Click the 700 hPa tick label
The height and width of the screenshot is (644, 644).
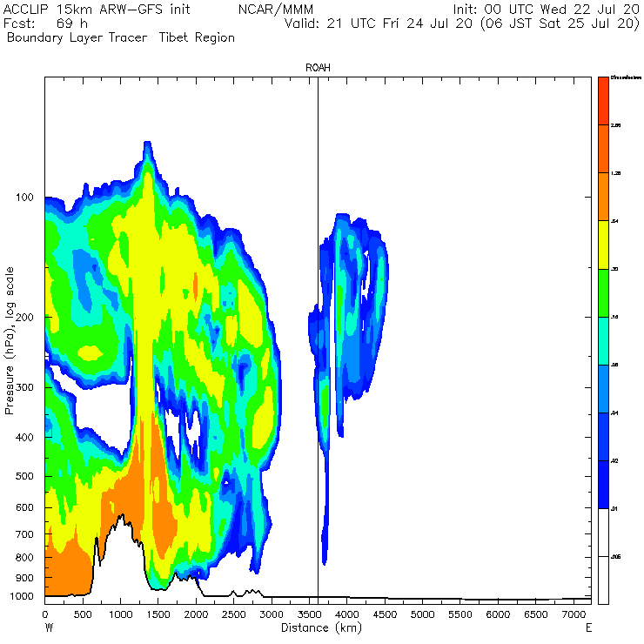pos(24,534)
